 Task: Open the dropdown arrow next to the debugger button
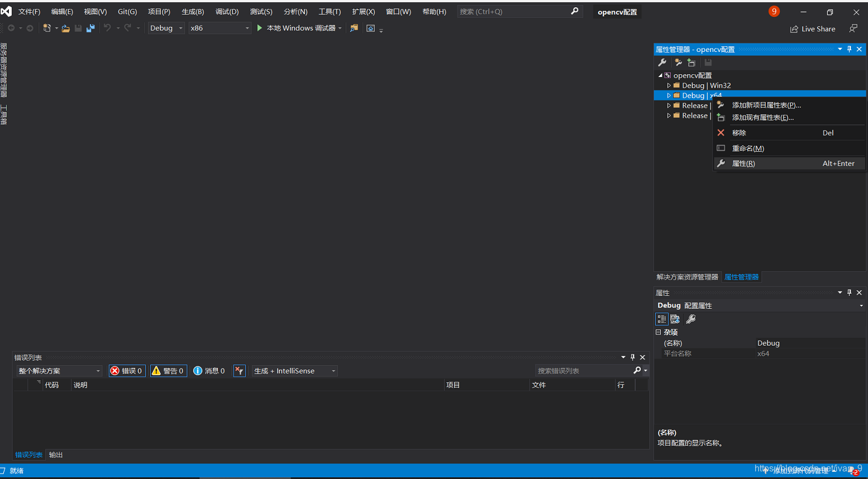[340, 28]
